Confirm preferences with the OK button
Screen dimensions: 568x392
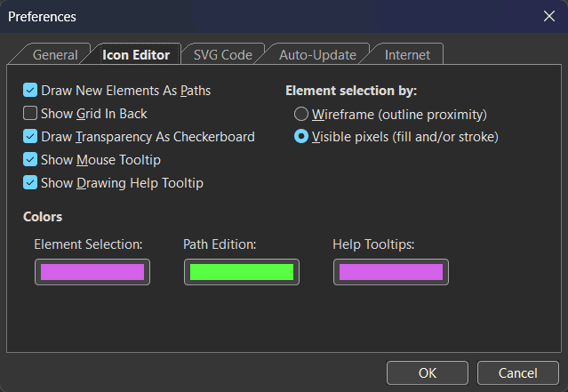click(x=428, y=372)
